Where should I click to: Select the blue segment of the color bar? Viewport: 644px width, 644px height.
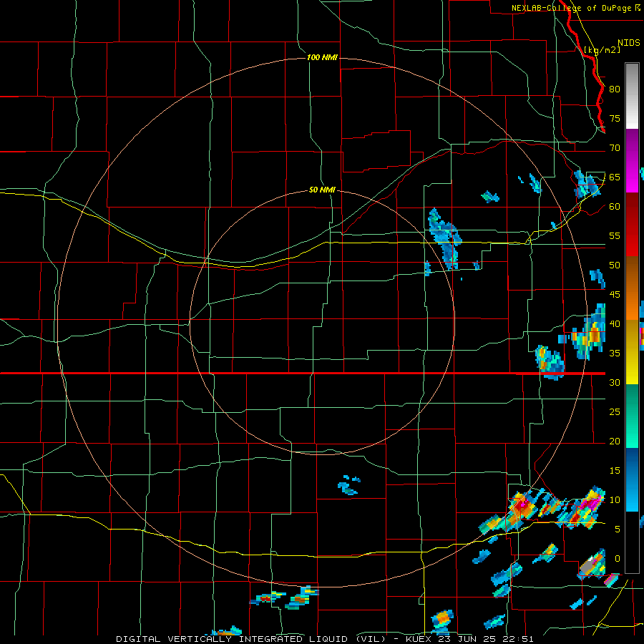pos(632,479)
